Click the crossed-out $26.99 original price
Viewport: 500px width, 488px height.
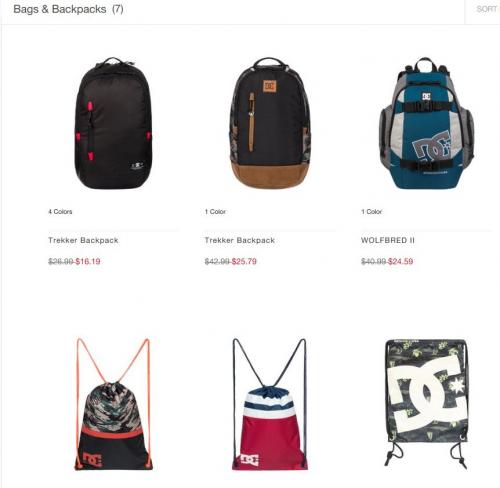coord(61,261)
